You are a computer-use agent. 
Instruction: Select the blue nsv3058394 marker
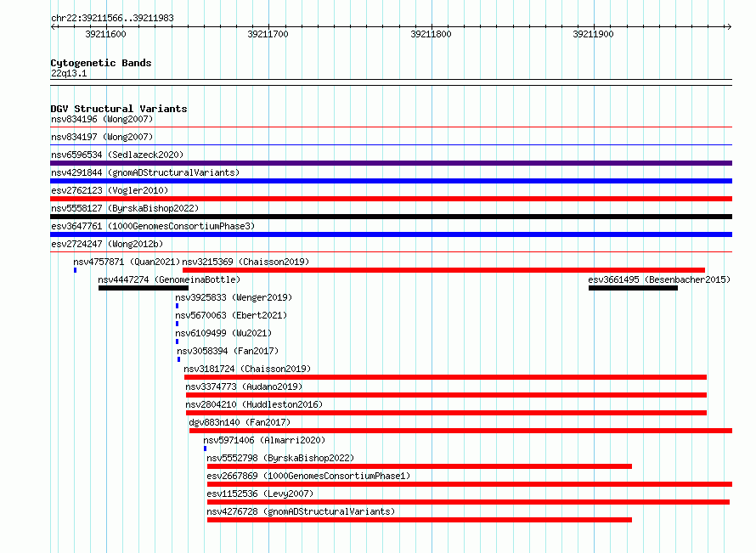point(179,359)
